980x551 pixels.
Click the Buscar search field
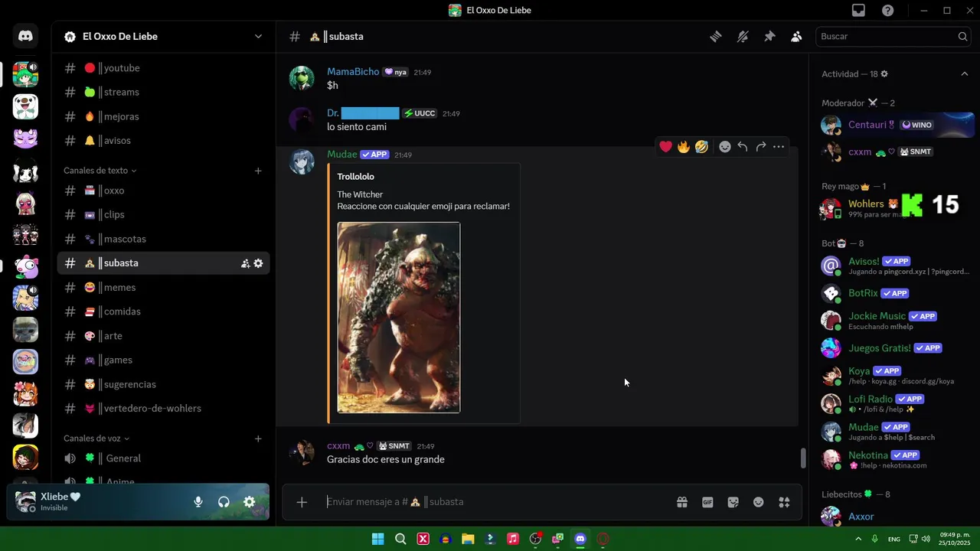coord(893,37)
